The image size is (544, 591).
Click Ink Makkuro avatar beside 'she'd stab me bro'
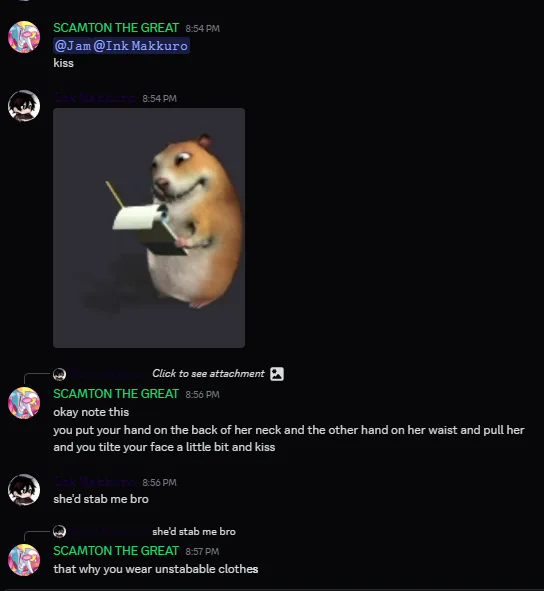click(x=24, y=490)
